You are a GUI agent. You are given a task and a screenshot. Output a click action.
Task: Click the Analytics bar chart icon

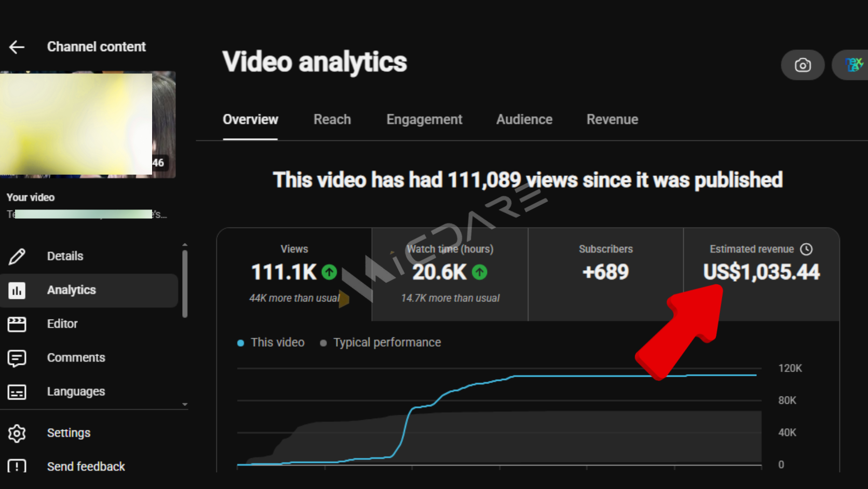point(17,290)
